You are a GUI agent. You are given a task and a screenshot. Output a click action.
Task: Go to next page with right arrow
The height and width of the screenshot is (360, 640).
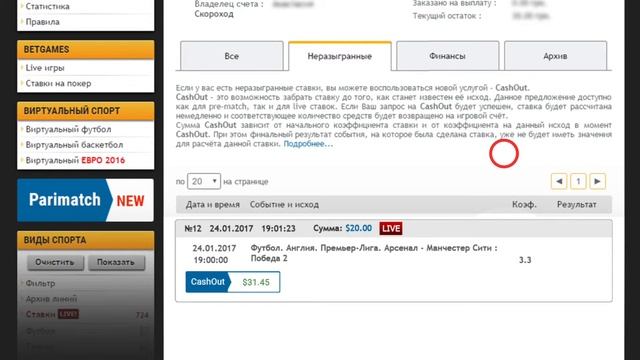pyautogui.click(x=598, y=181)
